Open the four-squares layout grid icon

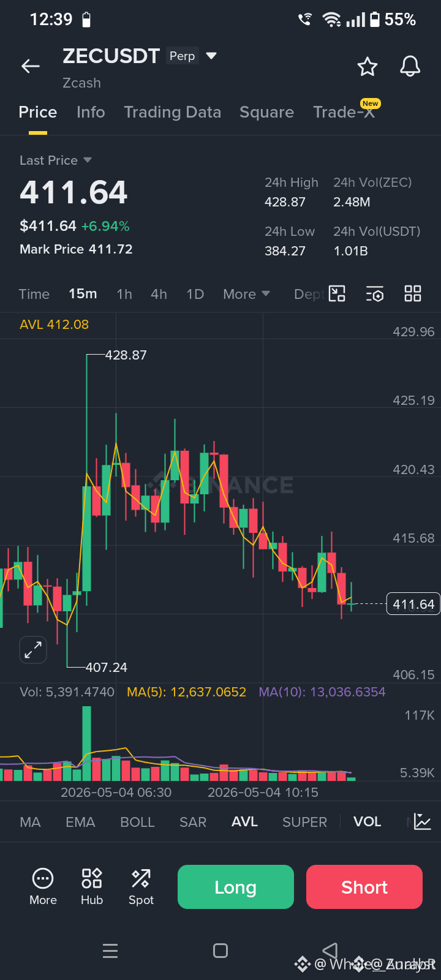point(413,294)
